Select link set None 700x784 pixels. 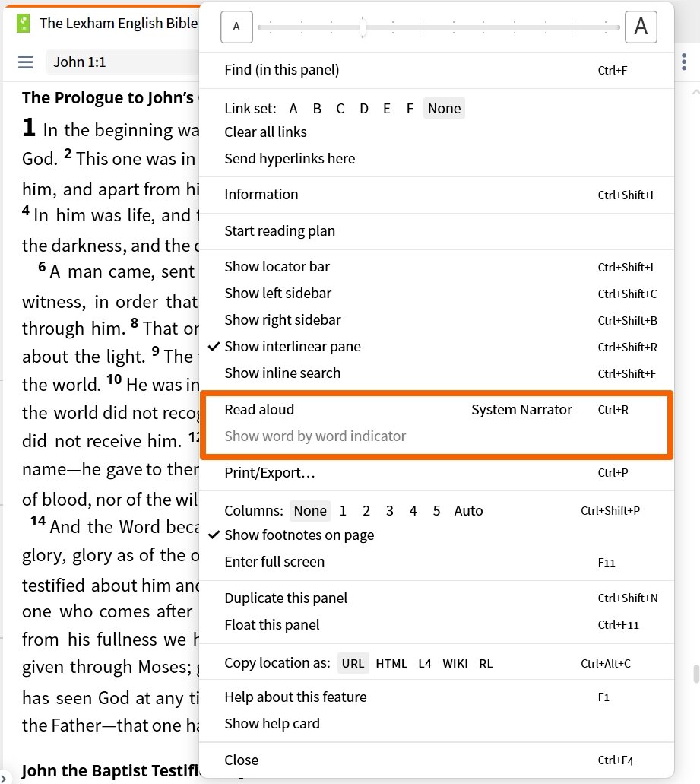pos(444,109)
